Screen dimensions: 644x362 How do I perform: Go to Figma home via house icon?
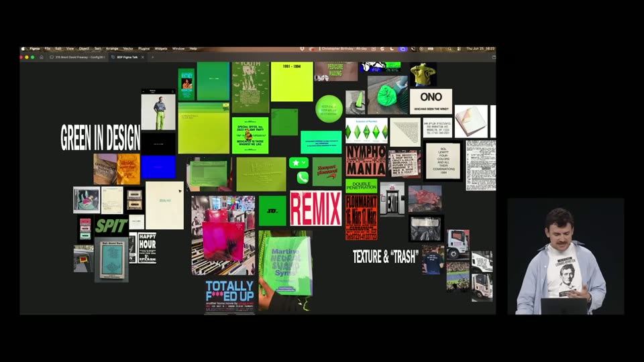point(42,57)
